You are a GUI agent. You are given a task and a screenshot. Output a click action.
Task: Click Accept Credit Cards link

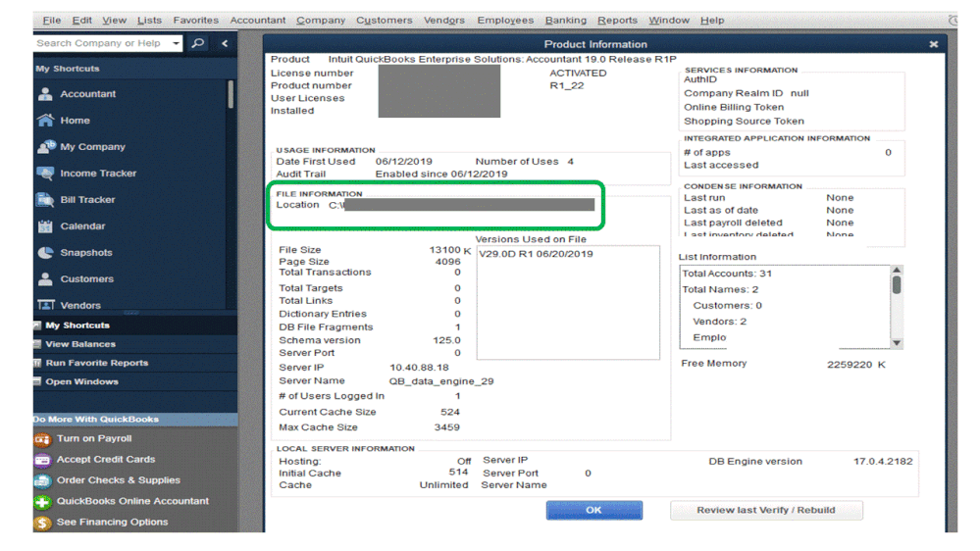(106, 459)
